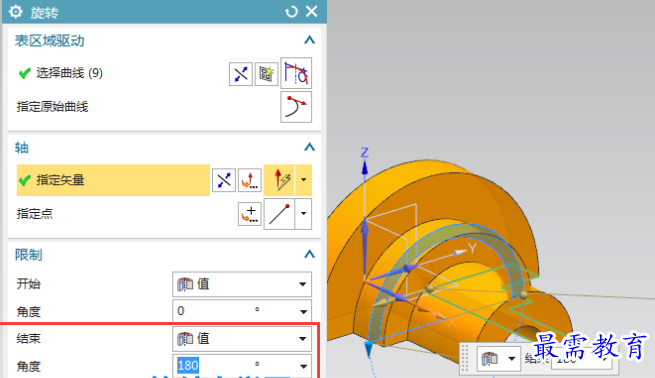655x378 pixels.
Task: Open the 开始 value type dropdown
Action: click(x=242, y=284)
